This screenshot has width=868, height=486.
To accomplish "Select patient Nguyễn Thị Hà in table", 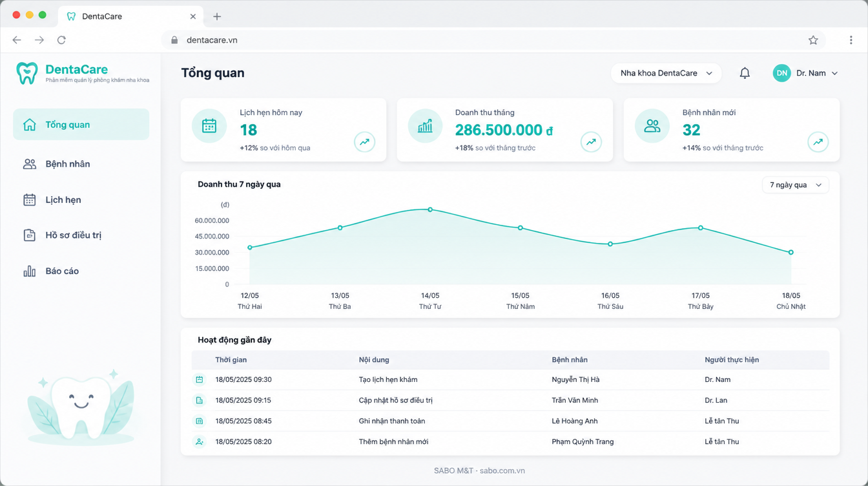I will pos(576,380).
